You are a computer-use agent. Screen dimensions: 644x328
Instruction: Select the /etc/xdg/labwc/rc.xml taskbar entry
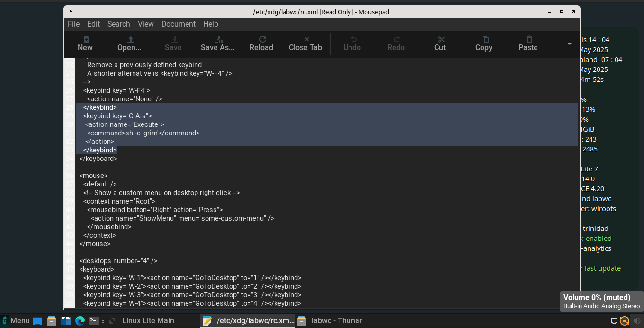pos(247,320)
